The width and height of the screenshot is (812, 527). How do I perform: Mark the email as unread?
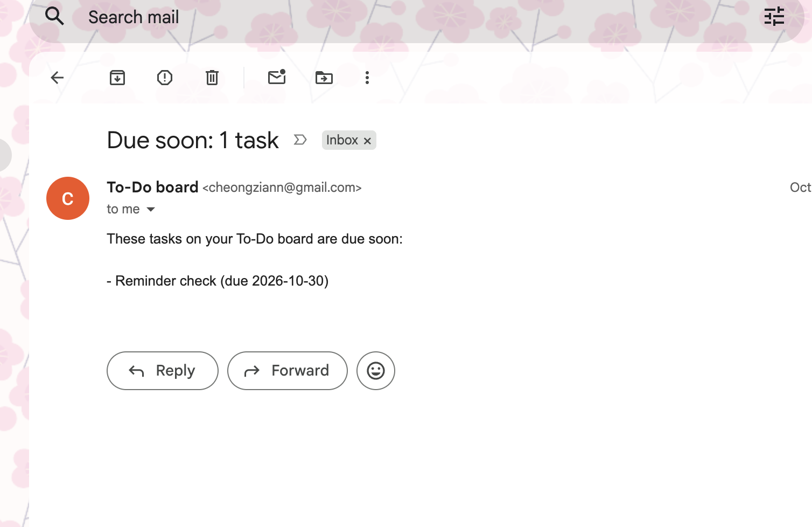point(277,77)
